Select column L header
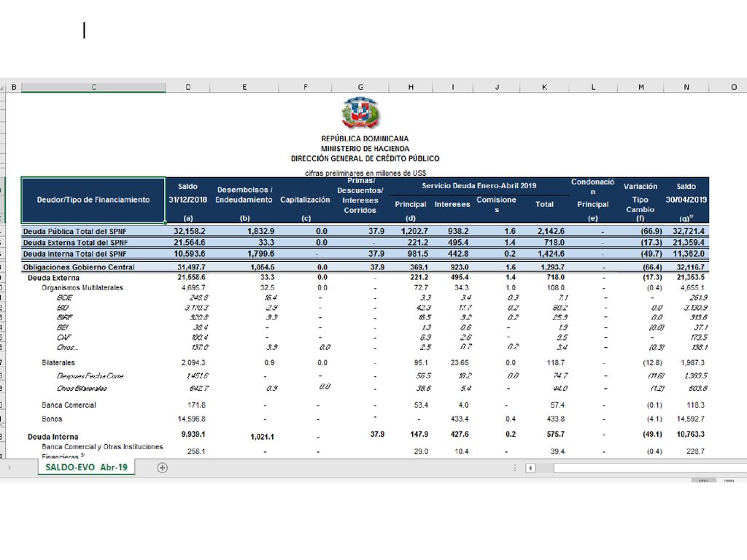This screenshot has height=560, width=747. 592,87
